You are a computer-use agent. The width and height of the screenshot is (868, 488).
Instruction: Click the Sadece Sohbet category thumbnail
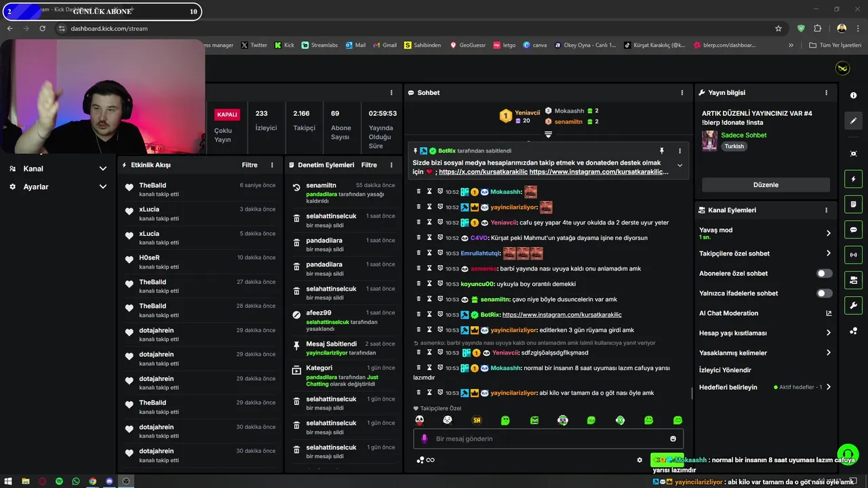(x=710, y=141)
